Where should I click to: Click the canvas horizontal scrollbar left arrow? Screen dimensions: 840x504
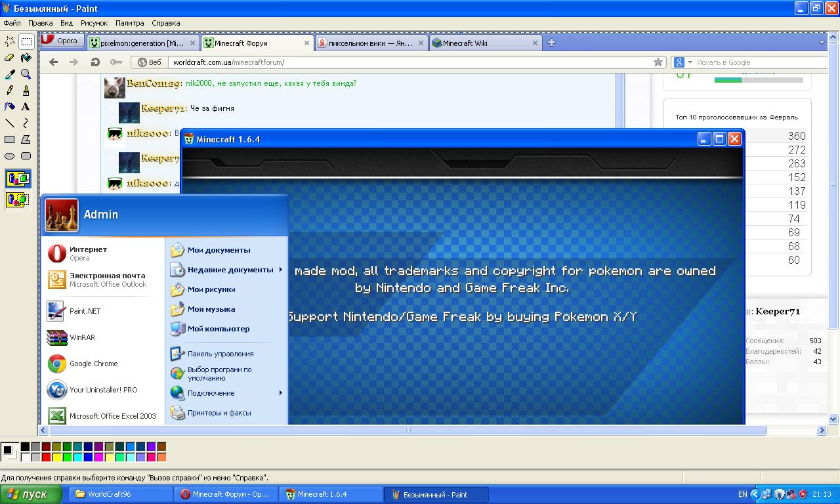coord(44,430)
